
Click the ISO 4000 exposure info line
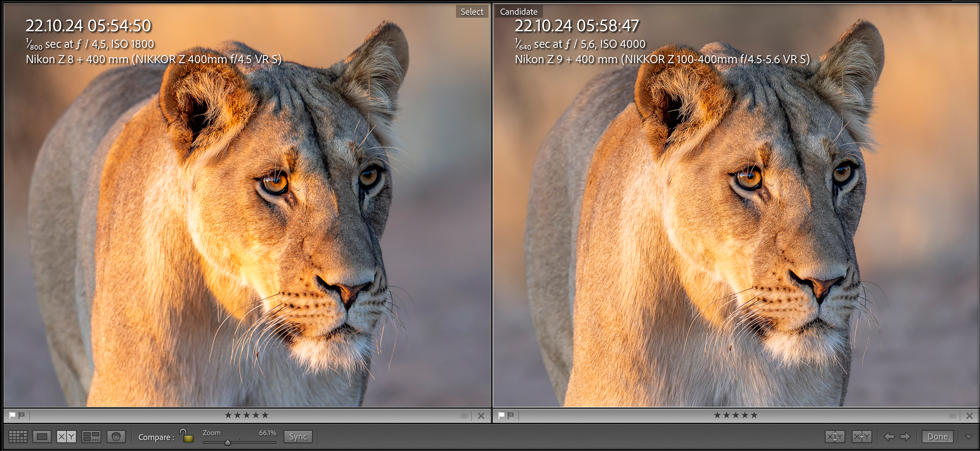[580, 44]
